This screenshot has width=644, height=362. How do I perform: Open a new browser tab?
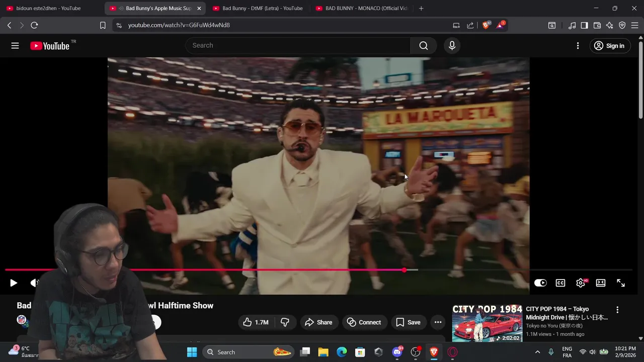[x=421, y=9]
